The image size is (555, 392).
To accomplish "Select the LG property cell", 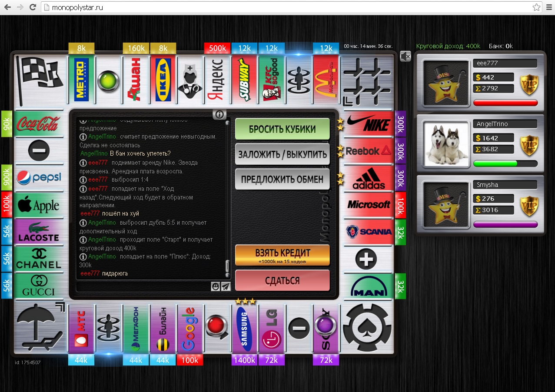I will [272, 329].
